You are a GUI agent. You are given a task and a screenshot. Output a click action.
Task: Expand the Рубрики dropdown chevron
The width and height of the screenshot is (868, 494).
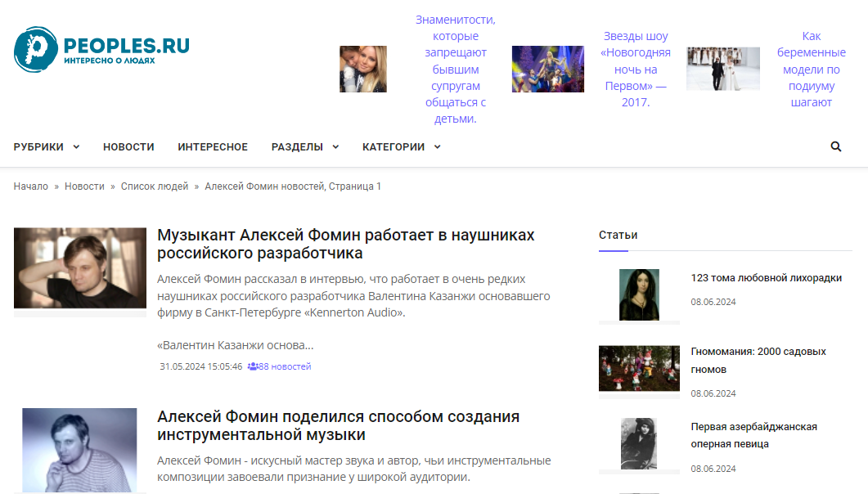[76, 147]
